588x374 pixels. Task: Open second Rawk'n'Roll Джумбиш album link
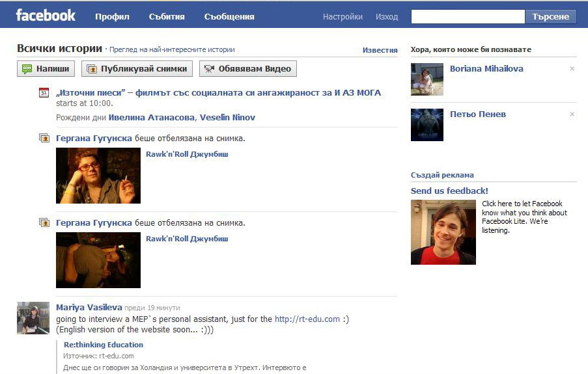(x=187, y=239)
